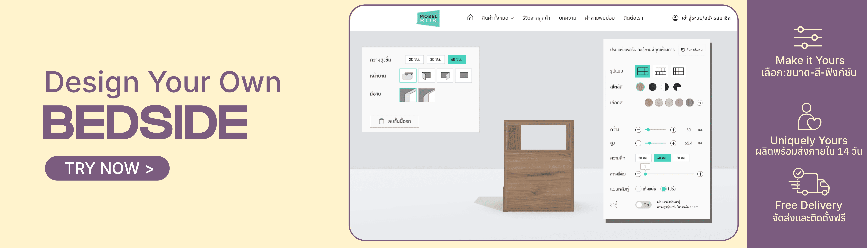
Task: Click the shelf frequency slider track
Action: [x=669, y=174]
